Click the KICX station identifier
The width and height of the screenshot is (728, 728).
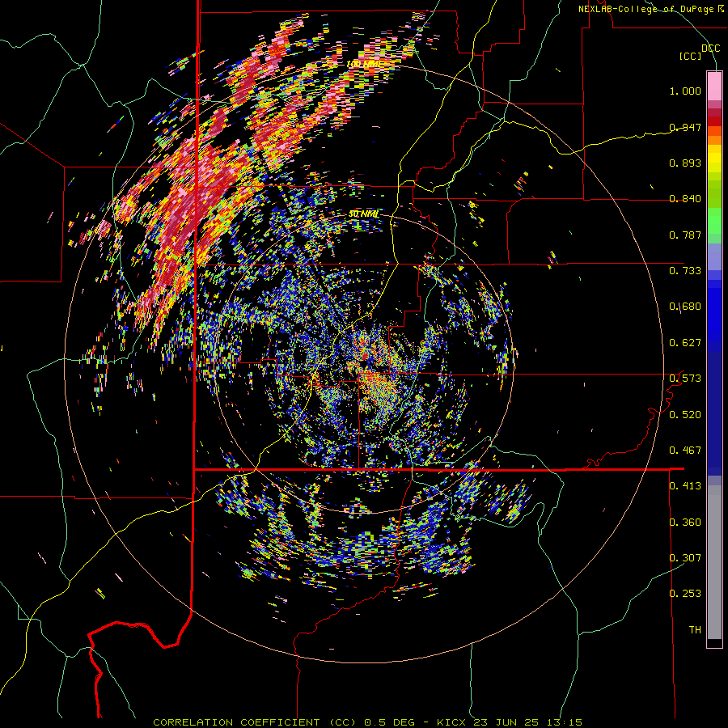pyautogui.click(x=451, y=722)
